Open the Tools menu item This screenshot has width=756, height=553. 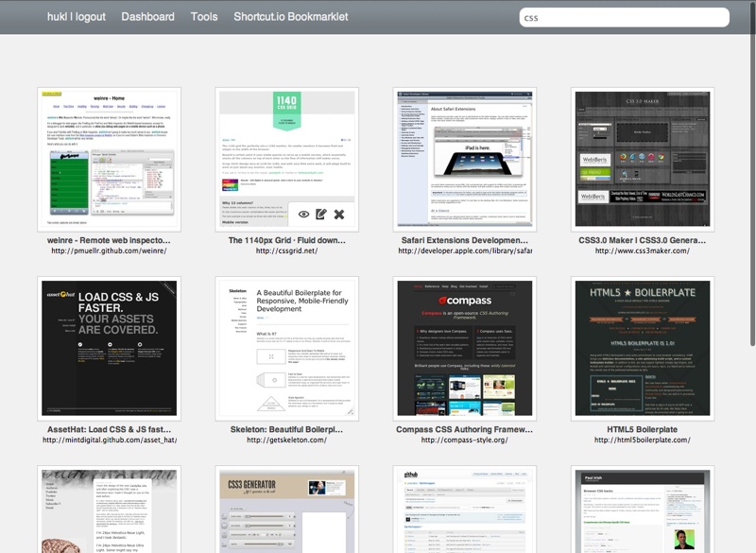204,17
